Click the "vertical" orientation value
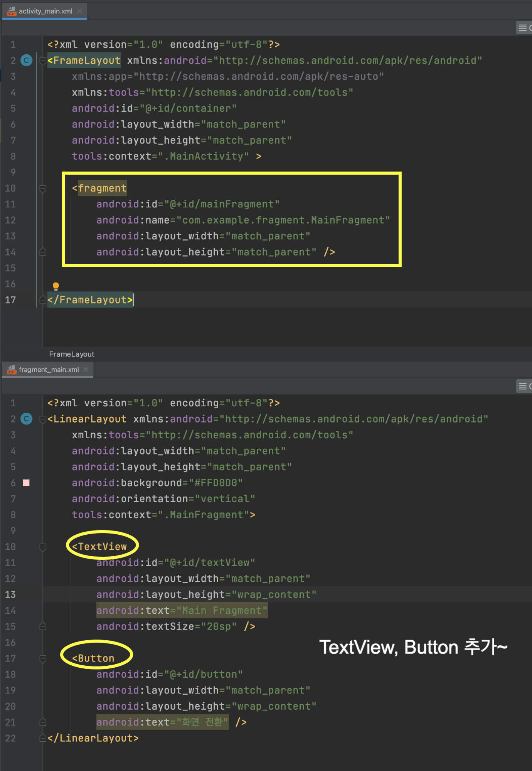 [x=225, y=499]
